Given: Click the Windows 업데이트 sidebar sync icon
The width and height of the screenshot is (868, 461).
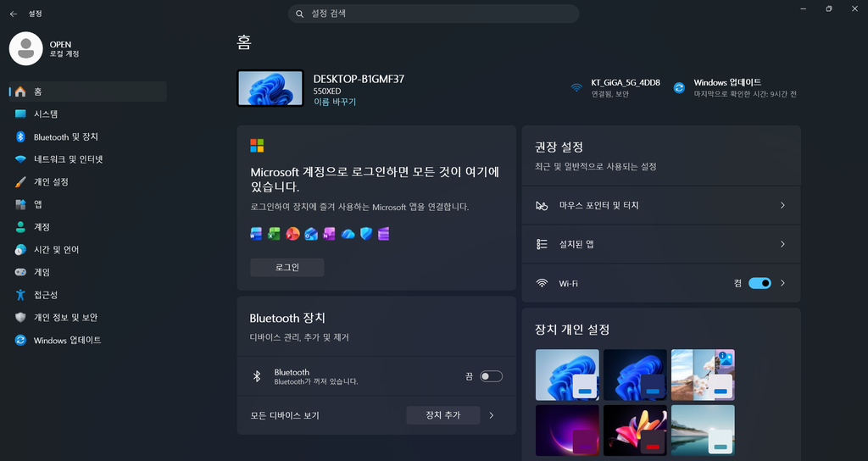Looking at the screenshot, I should pyautogui.click(x=20, y=341).
